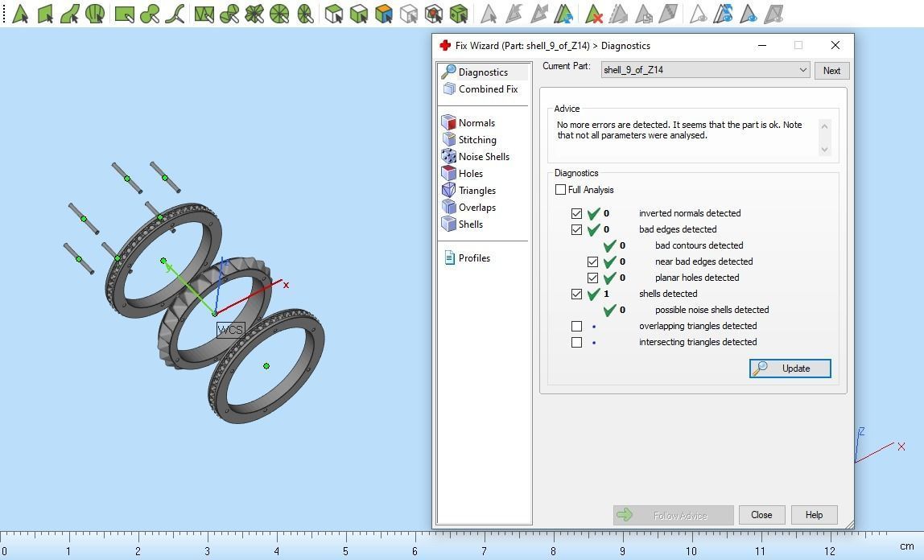Go to the Shells fix page

click(471, 224)
